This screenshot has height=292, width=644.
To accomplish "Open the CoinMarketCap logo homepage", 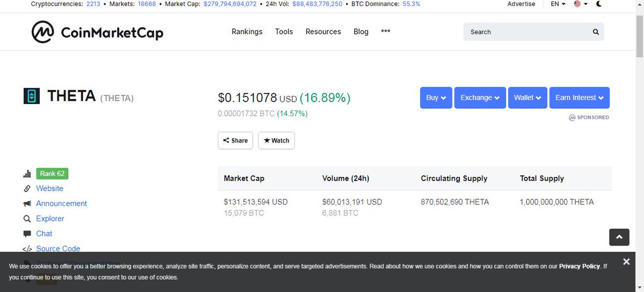I will tap(97, 32).
